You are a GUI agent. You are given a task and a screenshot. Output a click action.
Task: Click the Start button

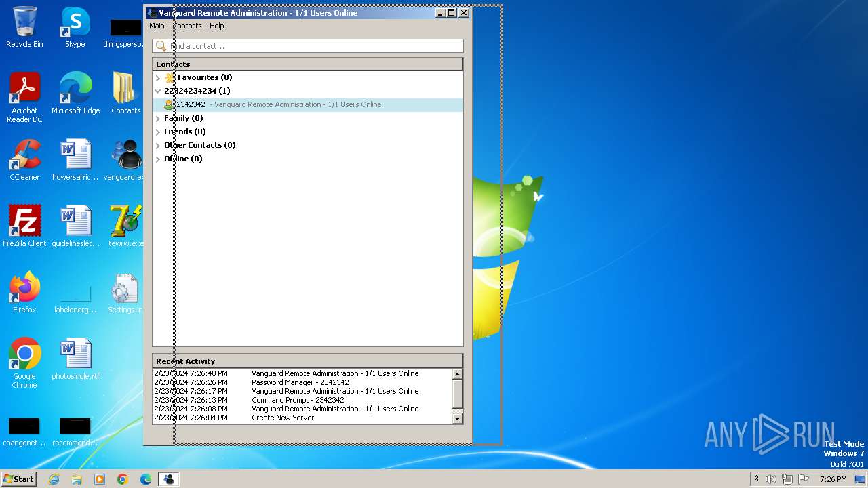[19, 479]
